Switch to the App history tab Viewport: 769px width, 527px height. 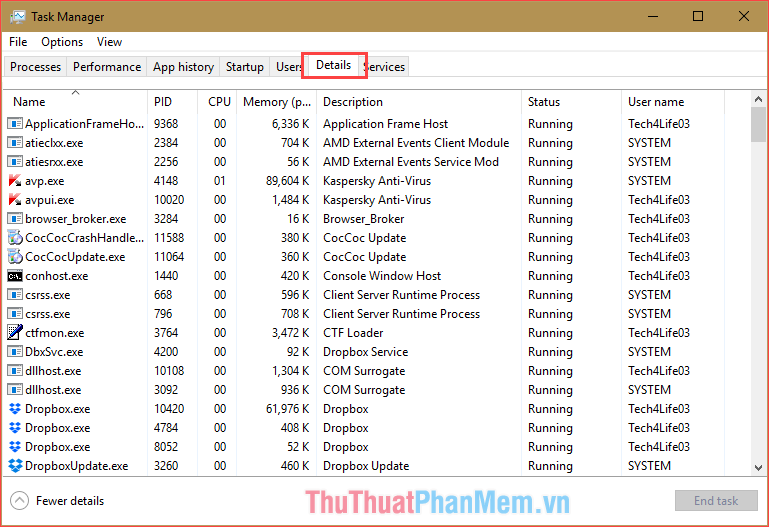[x=183, y=67]
